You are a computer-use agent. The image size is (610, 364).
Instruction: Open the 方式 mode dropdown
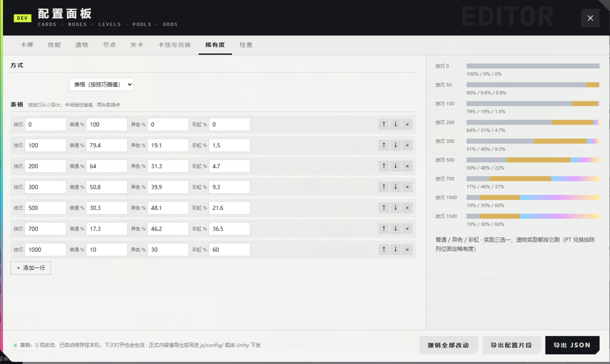point(101,85)
